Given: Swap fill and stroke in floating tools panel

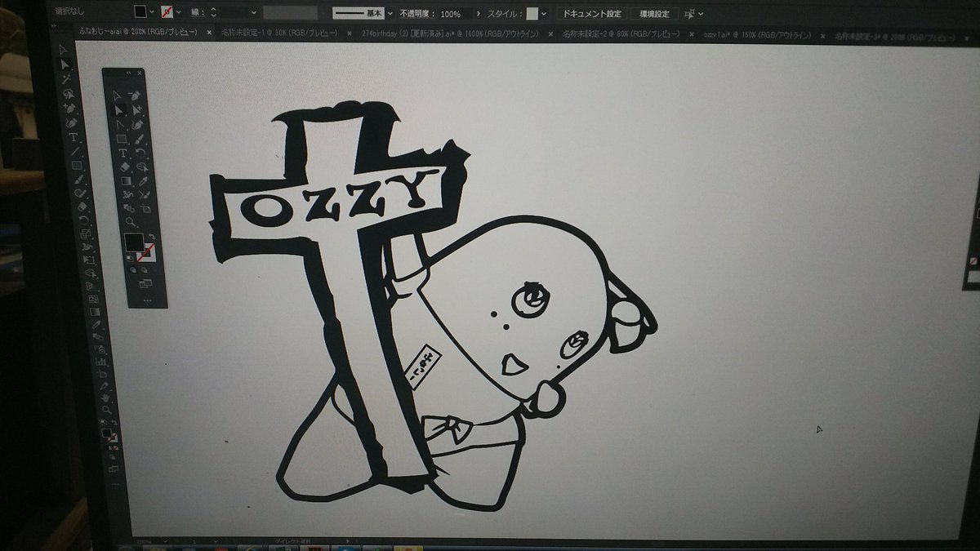Looking at the screenshot, I should coord(151,238).
